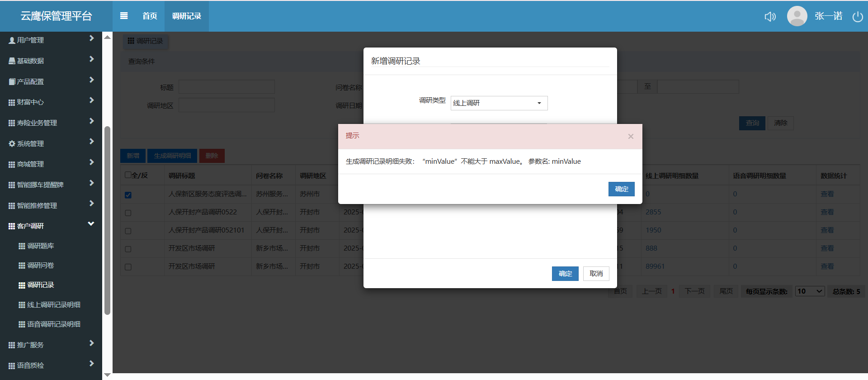Image resolution: width=868 pixels, height=380 pixels.
Task: Click the red 删除 button
Action: pos(212,156)
